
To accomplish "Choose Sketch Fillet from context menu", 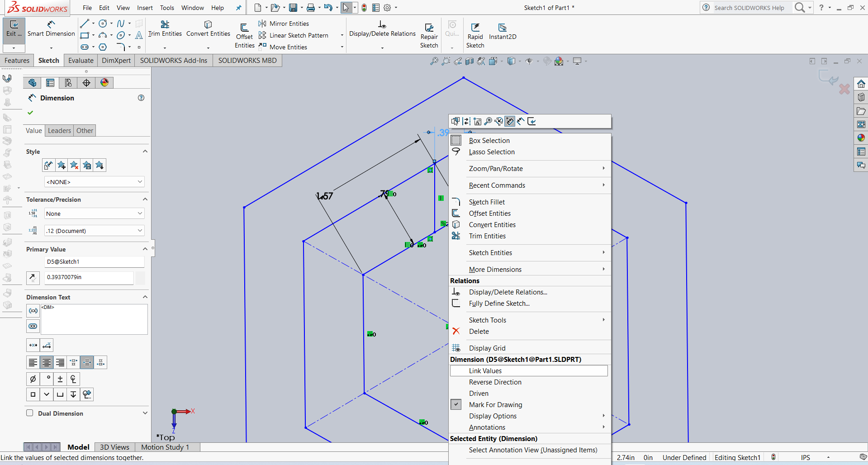I will (530, 202).
